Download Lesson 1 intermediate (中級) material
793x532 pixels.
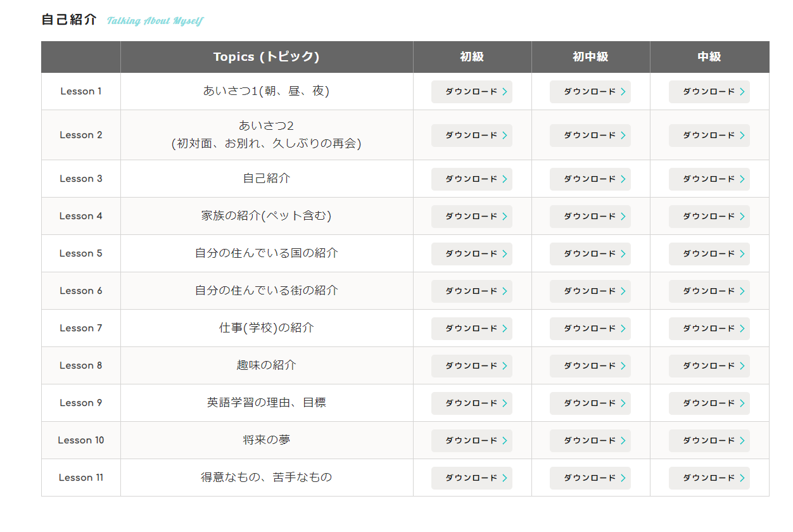tap(709, 92)
